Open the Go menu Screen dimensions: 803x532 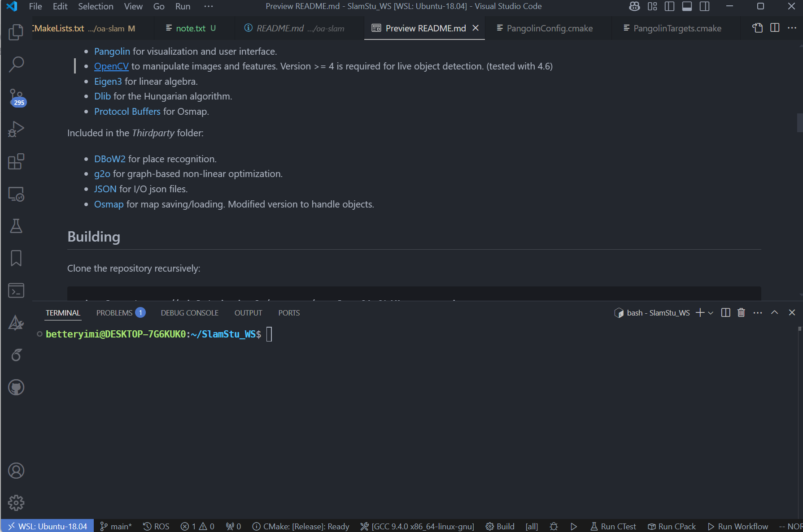[159, 6]
